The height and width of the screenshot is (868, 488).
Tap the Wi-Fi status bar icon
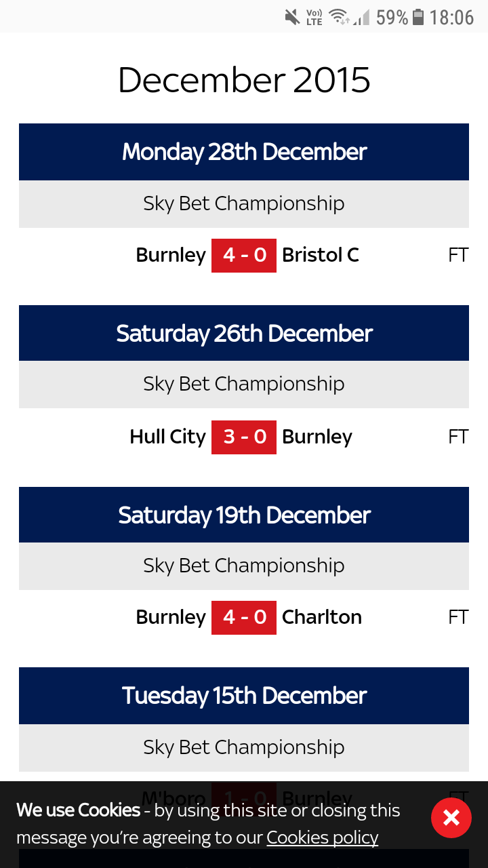pyautogui.click(x=339, y=17)
